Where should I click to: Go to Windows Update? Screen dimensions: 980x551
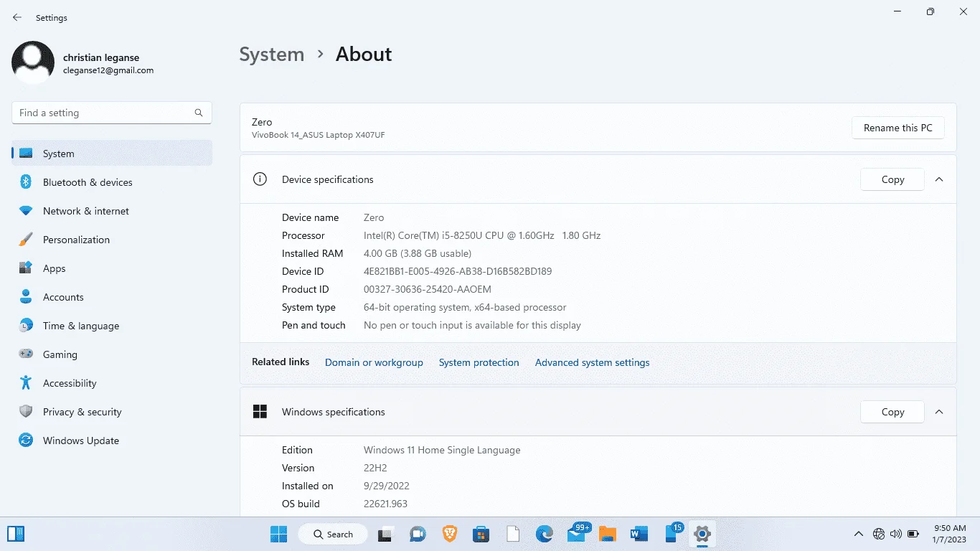(112, 441)
